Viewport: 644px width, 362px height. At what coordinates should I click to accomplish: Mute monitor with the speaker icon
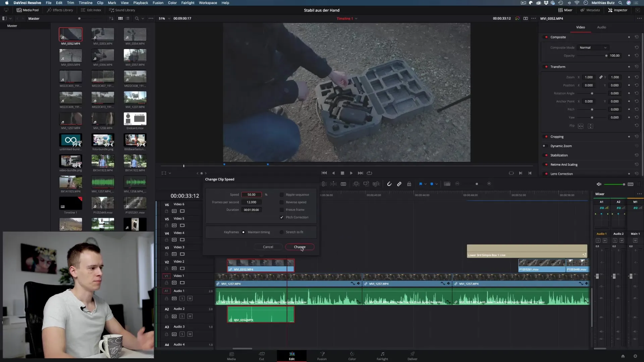click(x=599, y=184)
